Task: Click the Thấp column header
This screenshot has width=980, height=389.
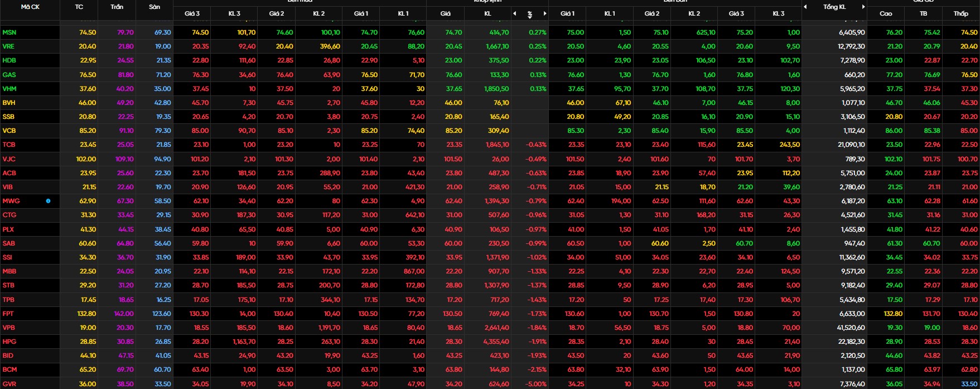Action: click(x=961, y=13)
